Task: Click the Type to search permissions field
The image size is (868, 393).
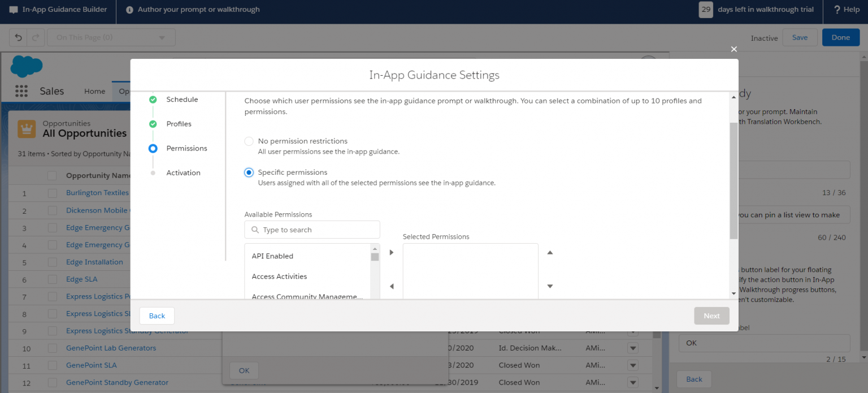Action: [312, 230]
